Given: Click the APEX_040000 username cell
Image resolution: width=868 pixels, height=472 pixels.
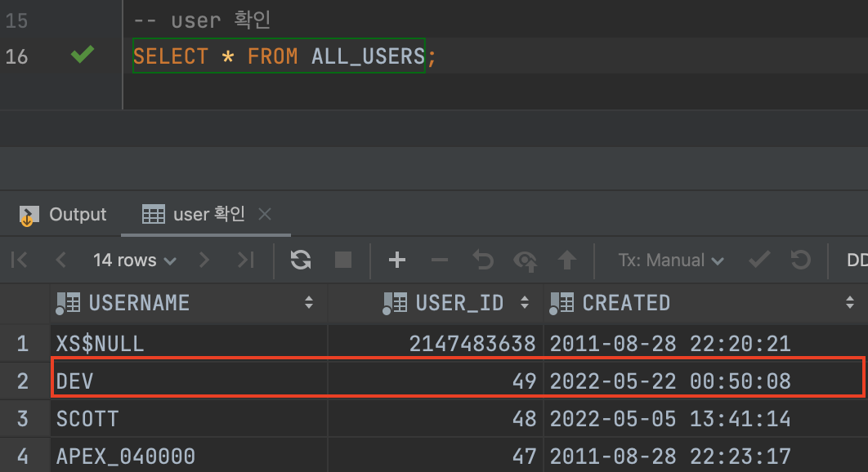Looking at the screenshot, I should tap(189, 456).
